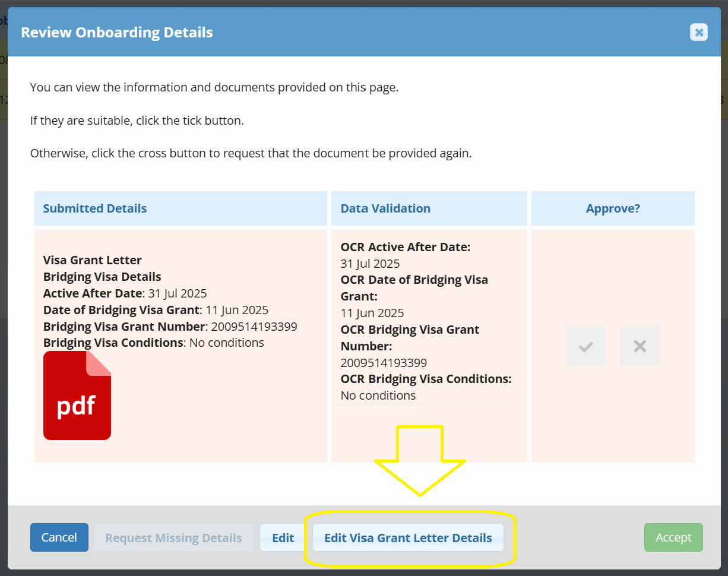Click the plain Edit button
Viewport: 728px width, 576px height.
(x=283, y=538)
